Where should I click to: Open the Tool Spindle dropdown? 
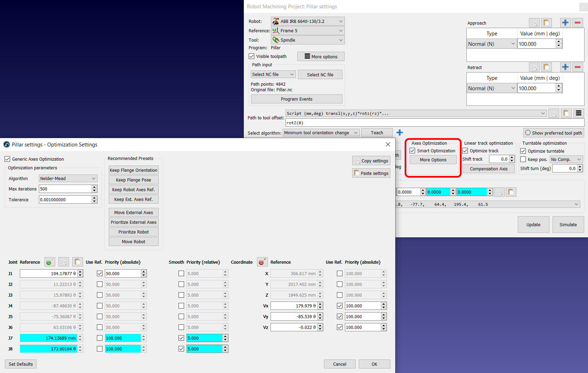point(308,40)
